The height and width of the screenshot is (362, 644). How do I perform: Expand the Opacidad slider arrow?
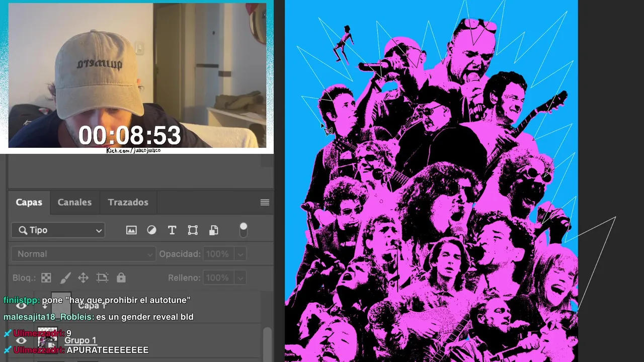[x=240, y=254]
